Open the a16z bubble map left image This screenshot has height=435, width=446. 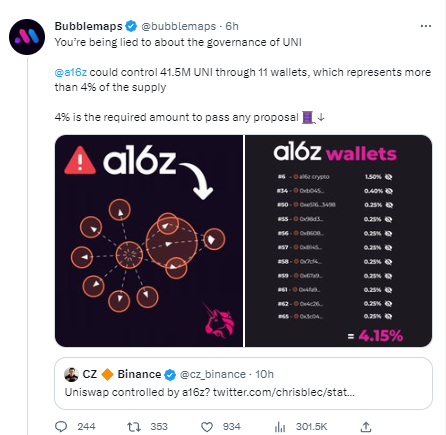[x=149, y=241]
